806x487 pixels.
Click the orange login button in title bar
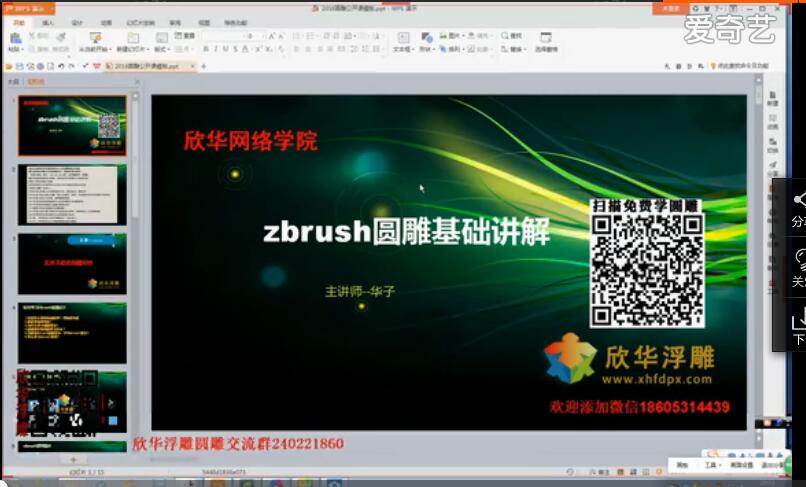pos(670,9)
